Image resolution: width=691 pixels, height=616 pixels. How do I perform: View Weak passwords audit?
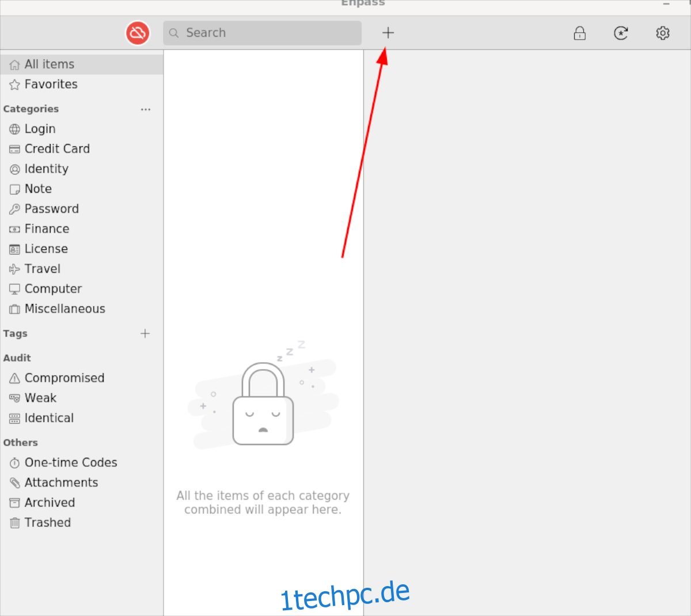[82, 398]
